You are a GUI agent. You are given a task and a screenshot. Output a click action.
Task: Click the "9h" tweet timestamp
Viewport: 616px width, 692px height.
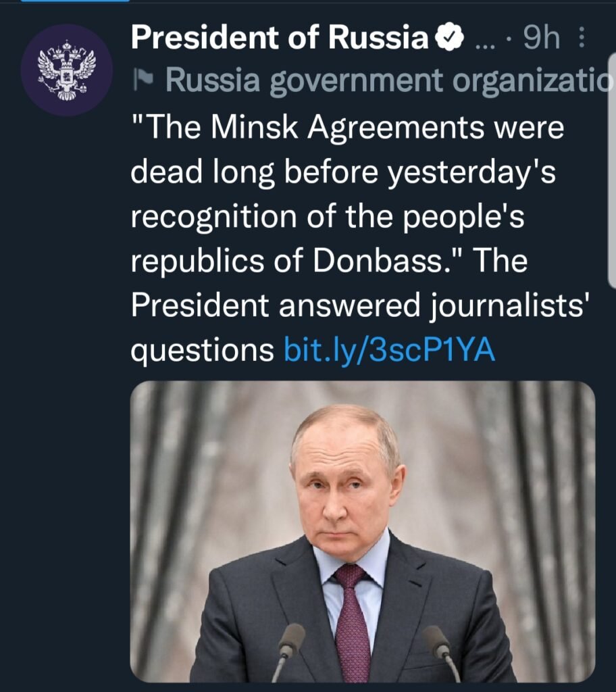pyautogui.click(x=542, y=40)
